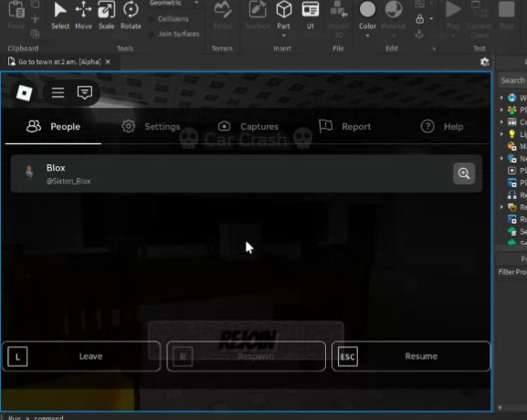
Task: Open the Material dropdown arrow
Action: click(x=394, y=36)
